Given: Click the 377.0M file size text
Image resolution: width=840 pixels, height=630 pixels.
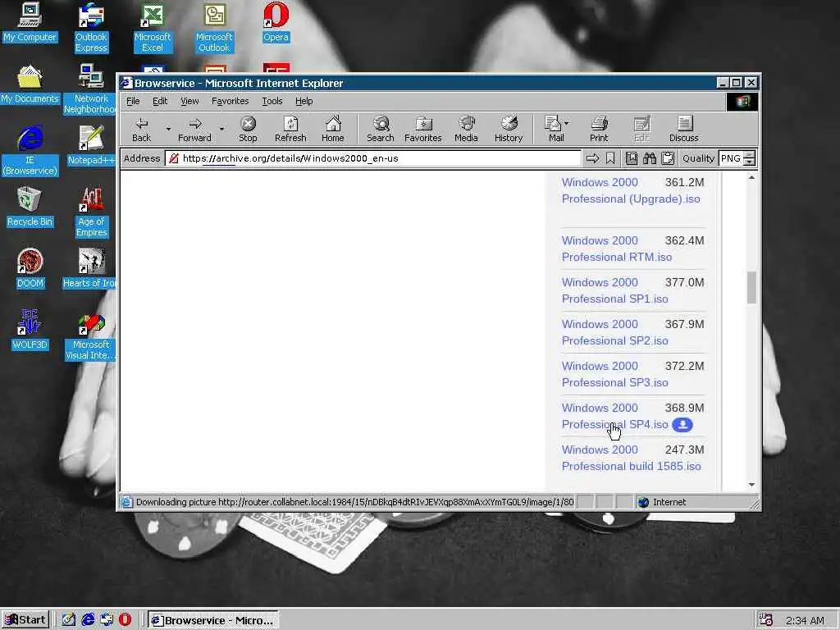Looking at the screenshot, I should click(x=684, y=282).
